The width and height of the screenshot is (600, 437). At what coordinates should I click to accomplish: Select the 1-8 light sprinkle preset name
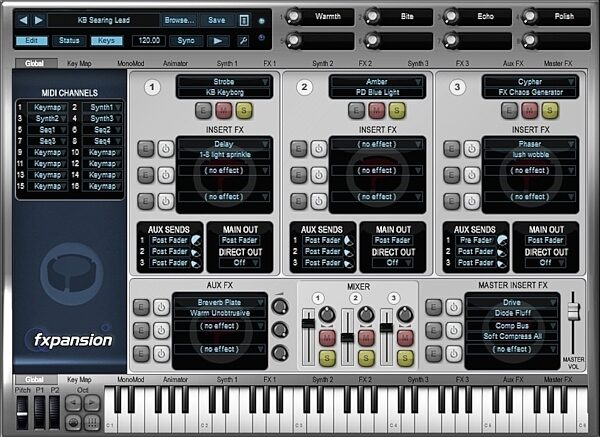click(x=225, y=155)
